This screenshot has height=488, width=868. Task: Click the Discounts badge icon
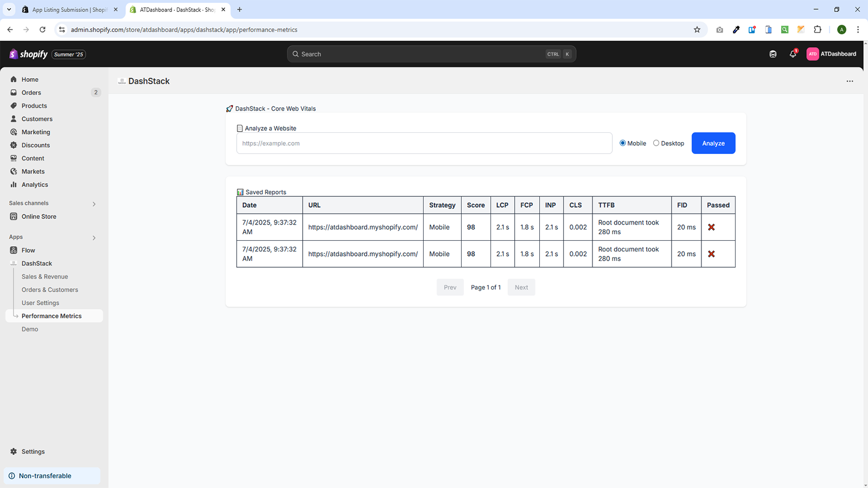click(x=14, y=145)
